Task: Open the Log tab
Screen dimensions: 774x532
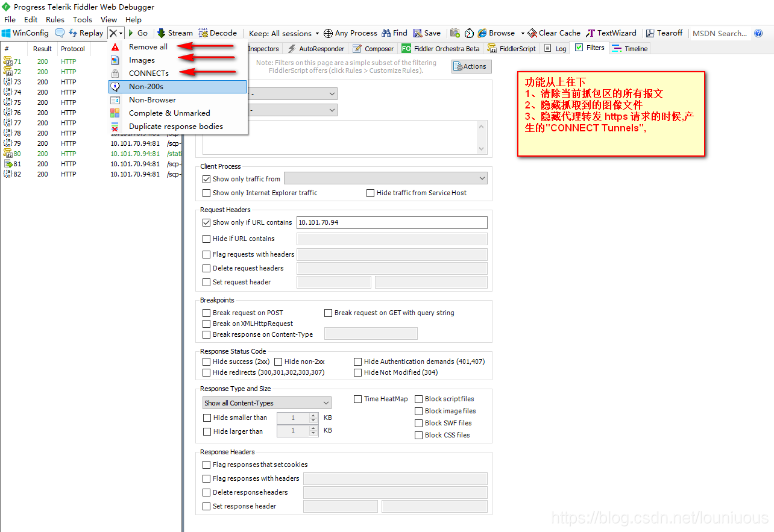Action: tap(556, 49)
